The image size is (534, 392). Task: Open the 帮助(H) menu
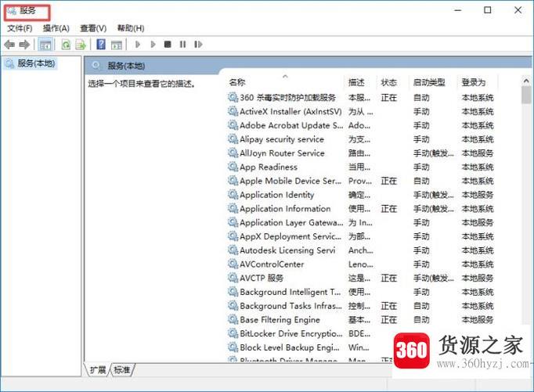tap(131, 28)
